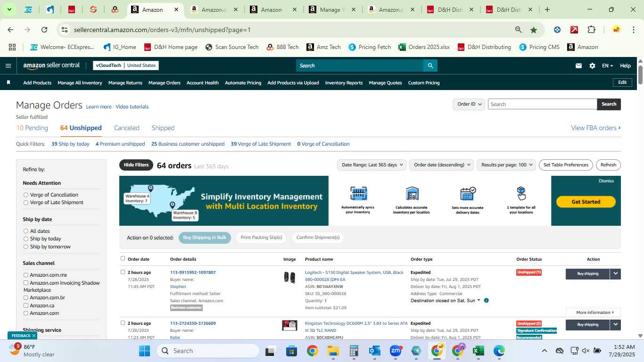The height and width of the screenshot is (362, 644).
Task: Reload the page with the refresh icon
Action: [x=44, y=30]
